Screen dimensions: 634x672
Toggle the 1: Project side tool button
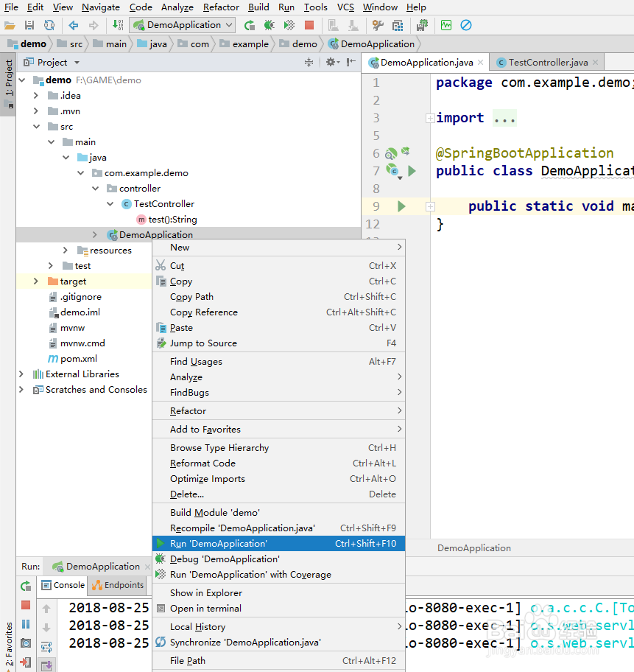coord(9,83)
